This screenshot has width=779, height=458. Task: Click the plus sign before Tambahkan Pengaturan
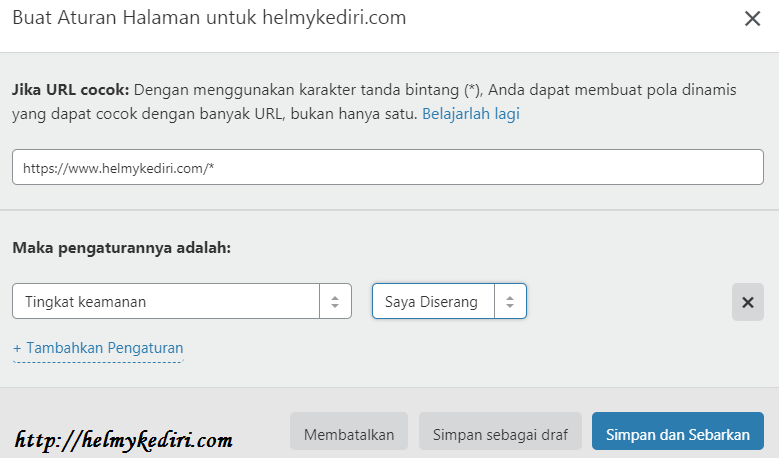tap(17, 348)
